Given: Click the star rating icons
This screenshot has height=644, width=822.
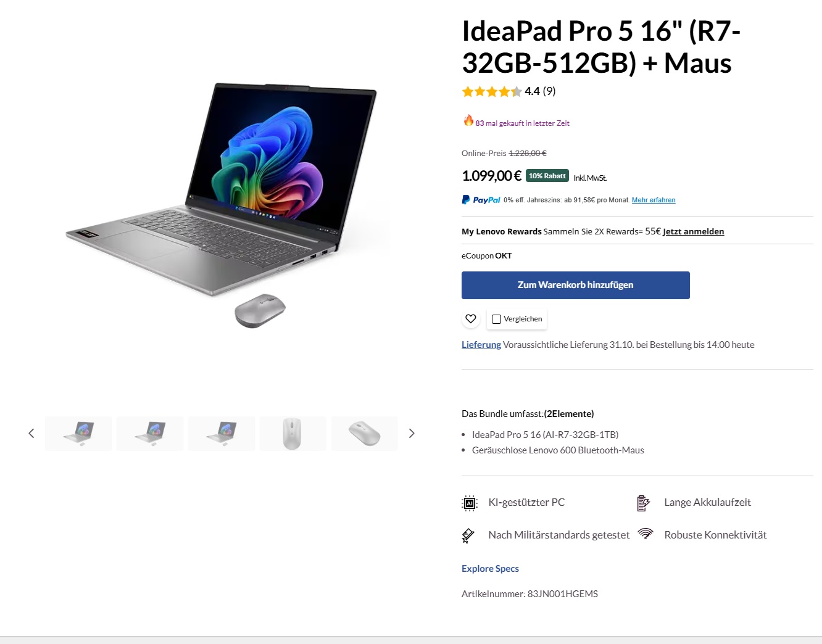Looking at the screenshot, I should pyautogui.click(x=492, y=92).
